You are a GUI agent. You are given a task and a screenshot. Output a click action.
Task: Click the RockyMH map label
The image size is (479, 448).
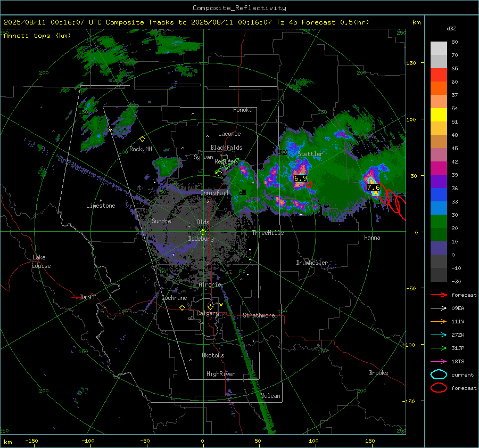point(141,149)
